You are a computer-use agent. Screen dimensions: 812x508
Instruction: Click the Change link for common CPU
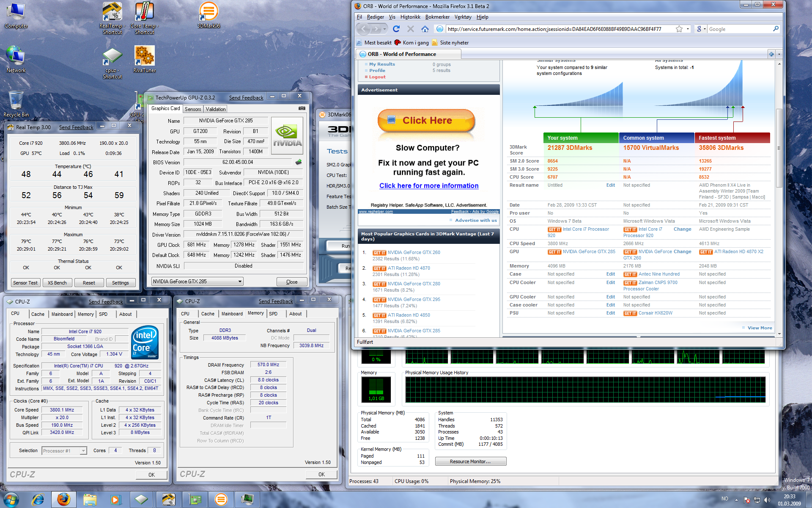682,229
